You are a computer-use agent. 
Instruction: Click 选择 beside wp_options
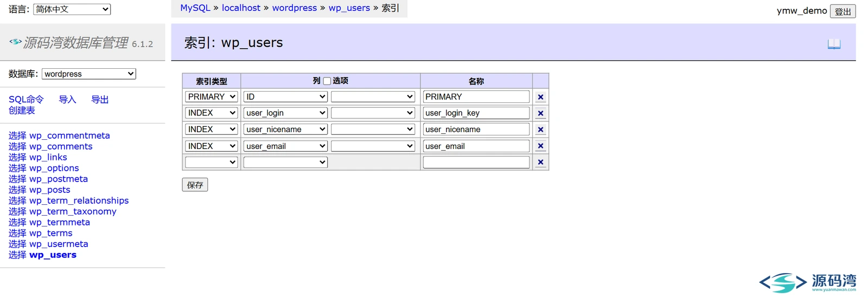17,168
